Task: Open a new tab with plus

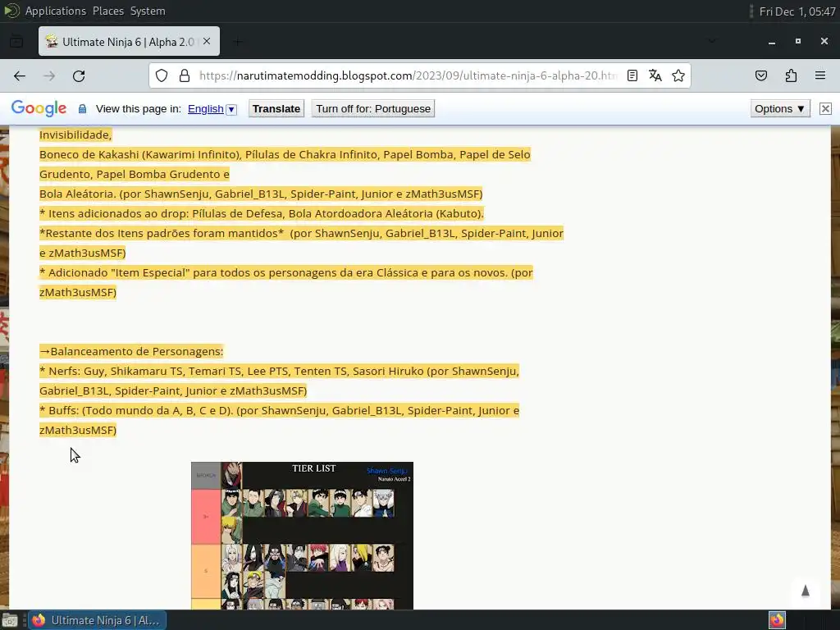Action: (238, 41)
